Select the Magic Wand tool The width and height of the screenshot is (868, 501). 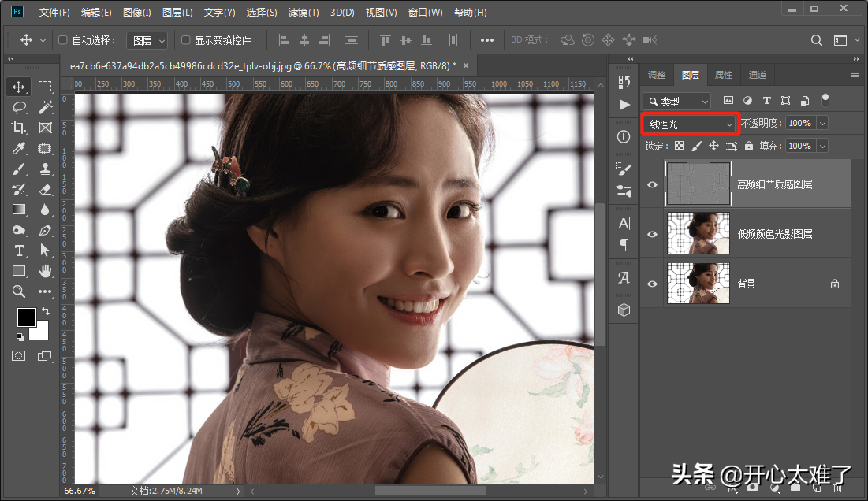click(45, 107)
